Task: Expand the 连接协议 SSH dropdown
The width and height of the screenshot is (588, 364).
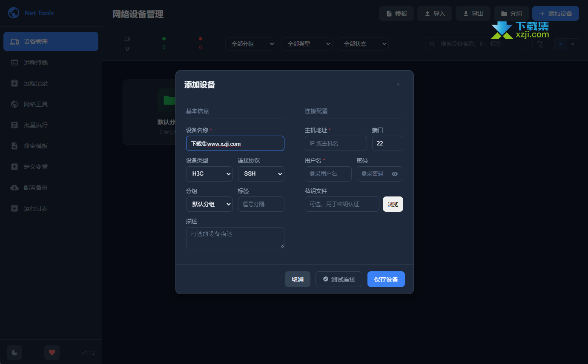Action: (x=261, y=174)
